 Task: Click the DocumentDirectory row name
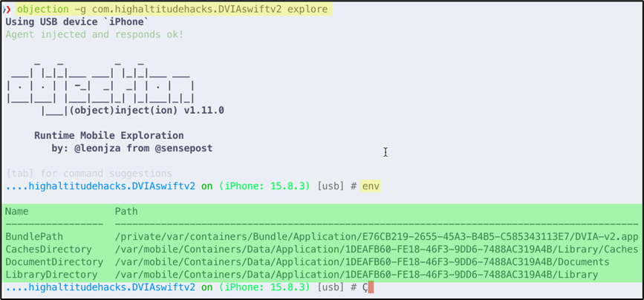point(54,262)
